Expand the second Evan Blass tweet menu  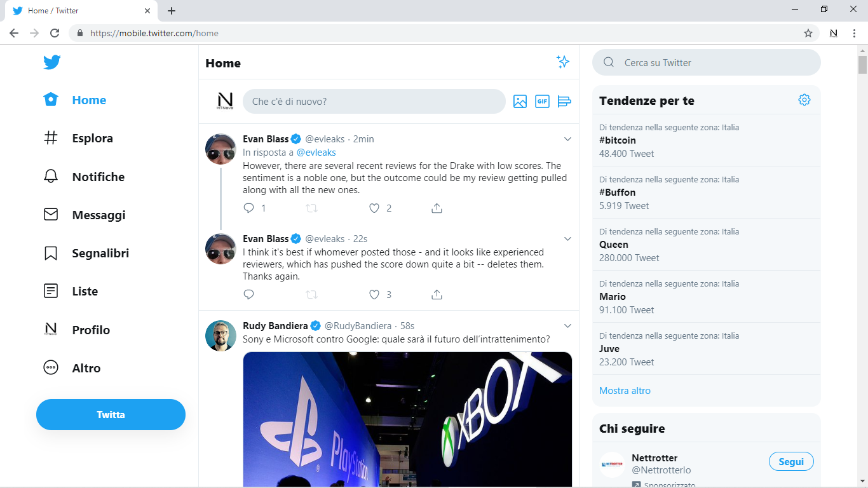click(x=567, y=238)
